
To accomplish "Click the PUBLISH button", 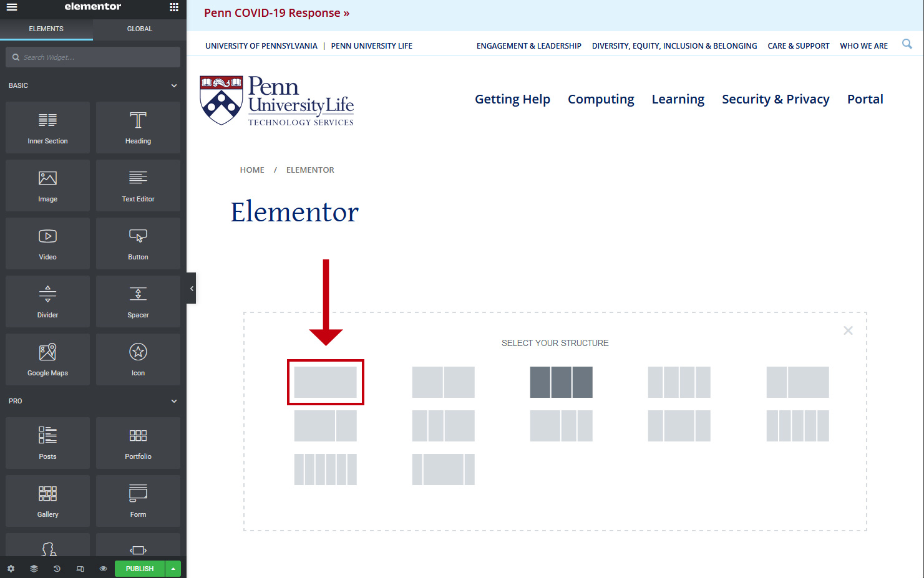I will [x=140, y=569].
